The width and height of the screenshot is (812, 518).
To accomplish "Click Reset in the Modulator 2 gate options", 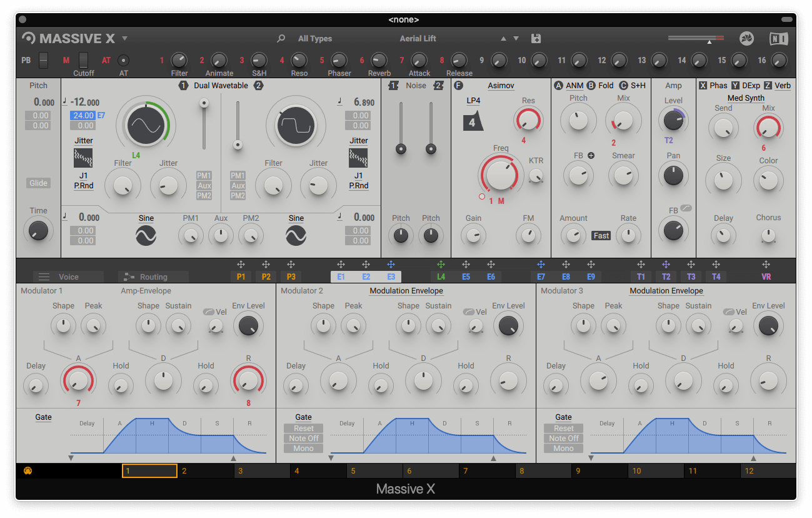I will [x=303, y=429].
